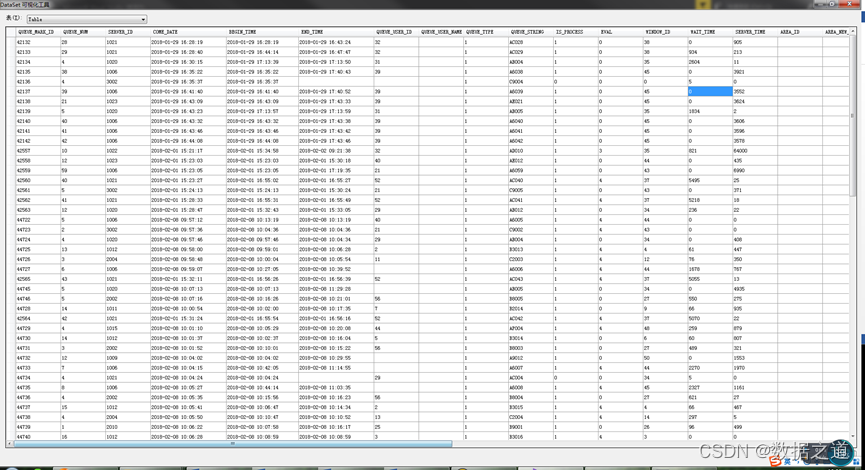The height and width of the screenshot is (470, 865).
Task: Click the SERVER_TIME column header
Action: pos(755,32)
